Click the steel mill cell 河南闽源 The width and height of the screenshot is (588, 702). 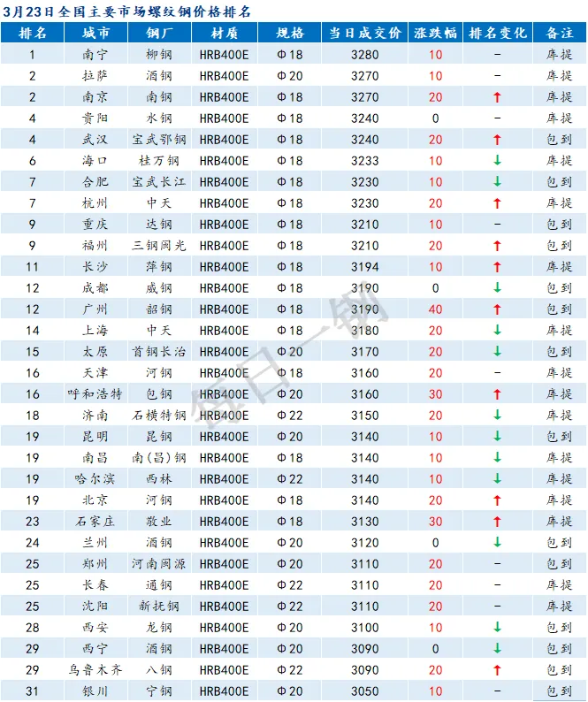pyautogui.click(x=159, y=564)
